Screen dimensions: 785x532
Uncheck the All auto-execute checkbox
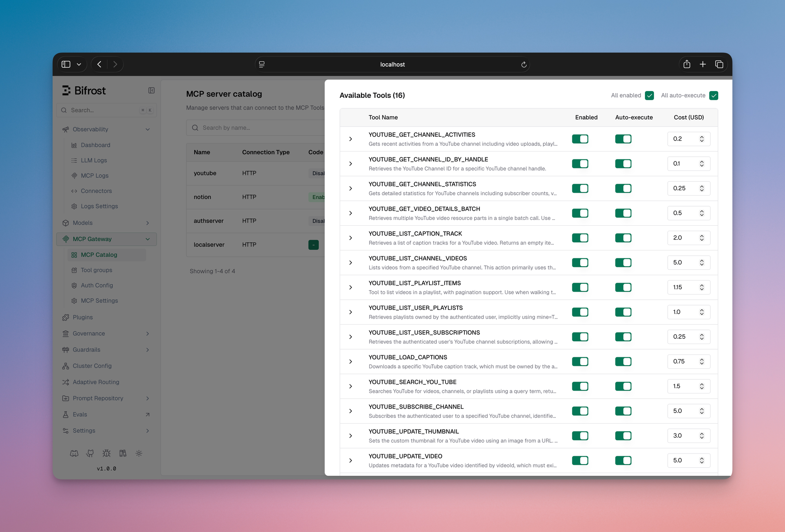pyautogui.click(x=714, y=95)
